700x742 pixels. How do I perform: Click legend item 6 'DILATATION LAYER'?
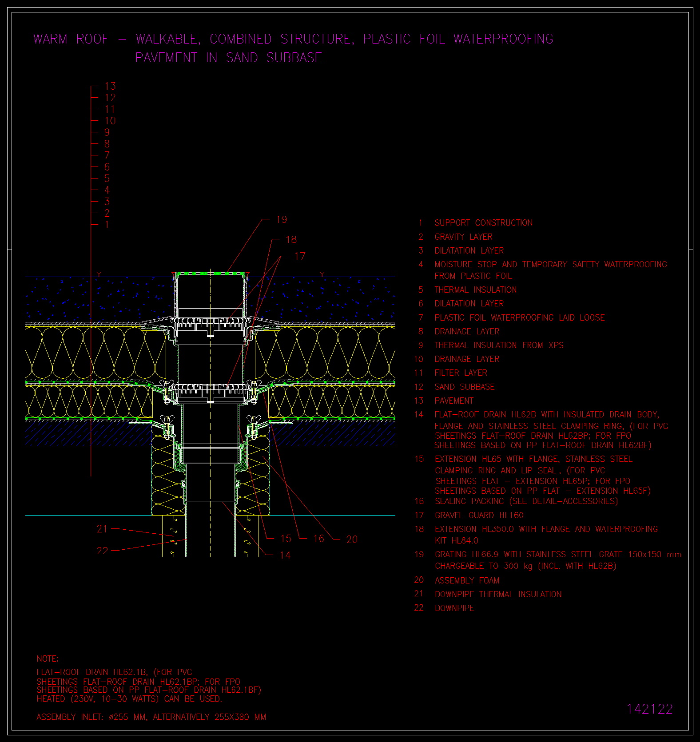tap(469, 304)
